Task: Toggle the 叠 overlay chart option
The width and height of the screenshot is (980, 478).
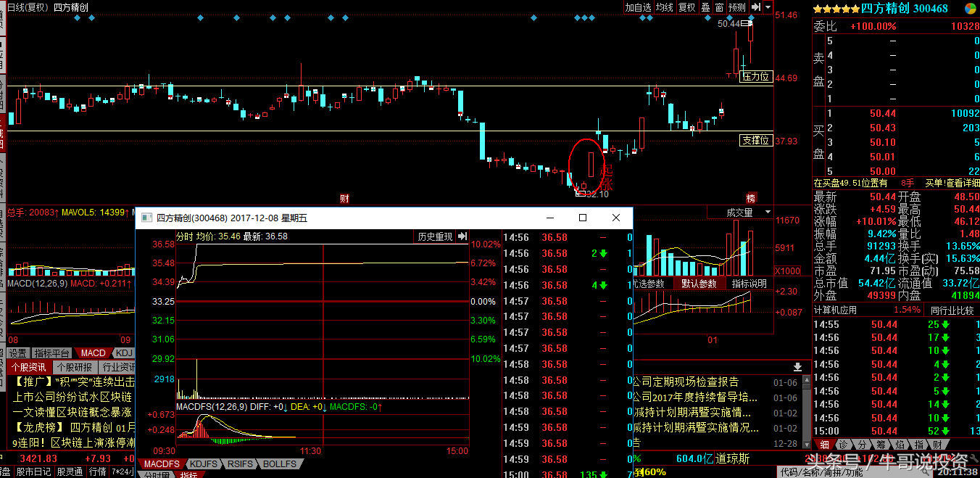Action: 705,7
